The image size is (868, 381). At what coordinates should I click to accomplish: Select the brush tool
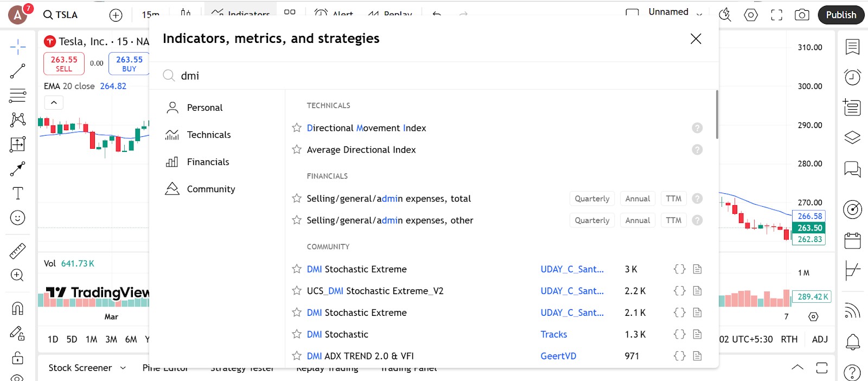[x=17, y=169]
